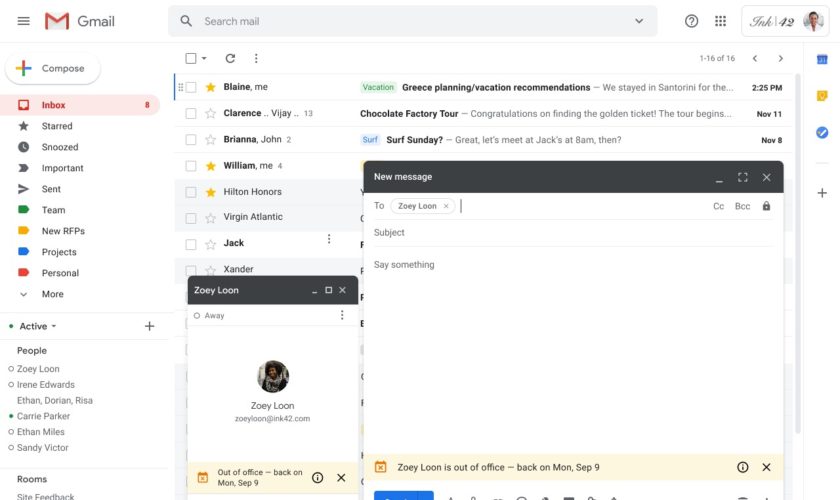
Task: Refresh the inbox mail list
Action: [230, 59]
